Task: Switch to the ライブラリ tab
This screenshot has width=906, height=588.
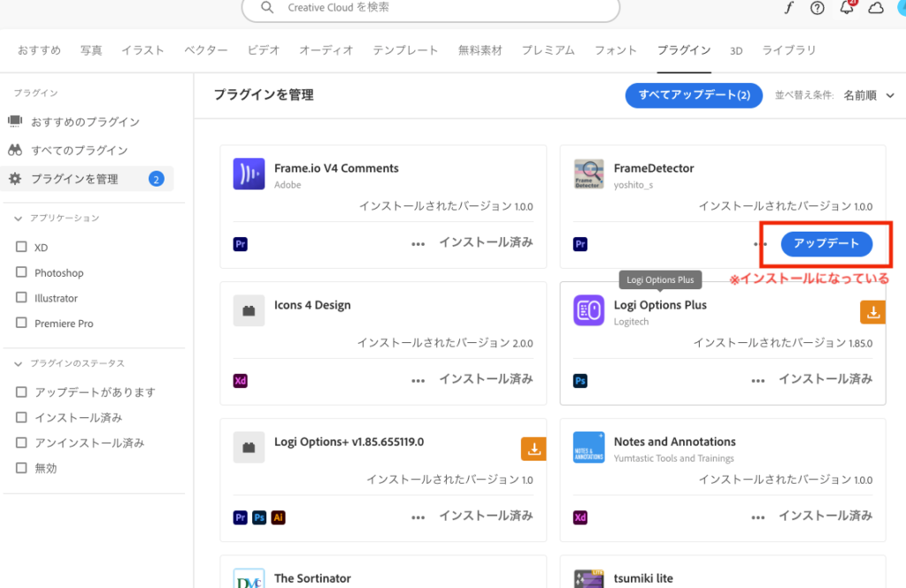Action: click(x=788, y=50)
